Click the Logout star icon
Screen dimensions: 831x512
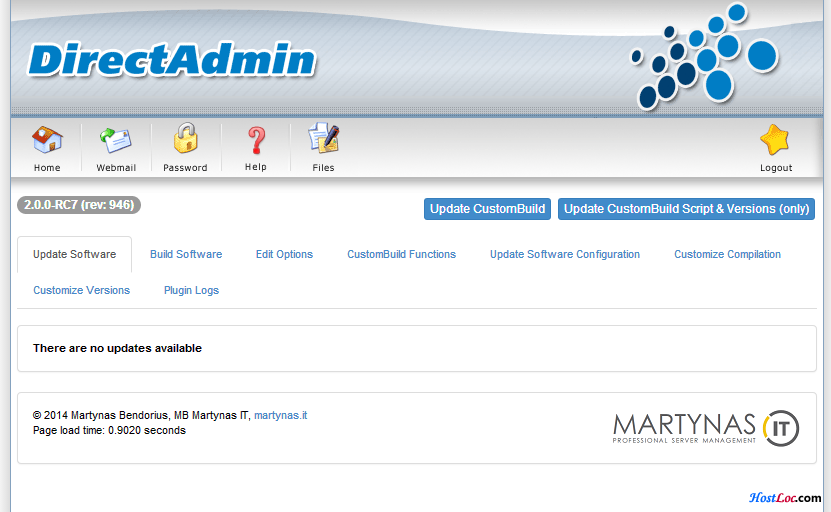pos(775,140)
